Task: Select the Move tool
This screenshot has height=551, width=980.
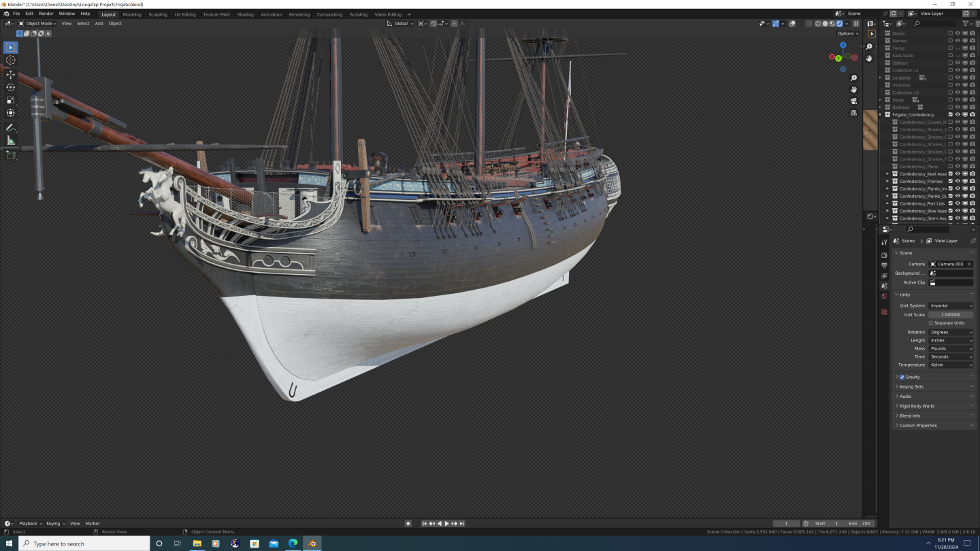Action: (x=10, y=74)
